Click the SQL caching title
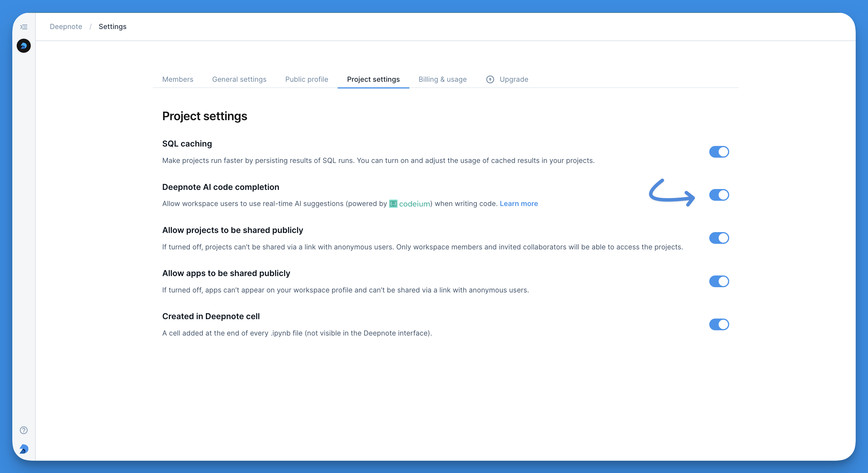This screenshot has height=473, width=868. tap(187, 144)
